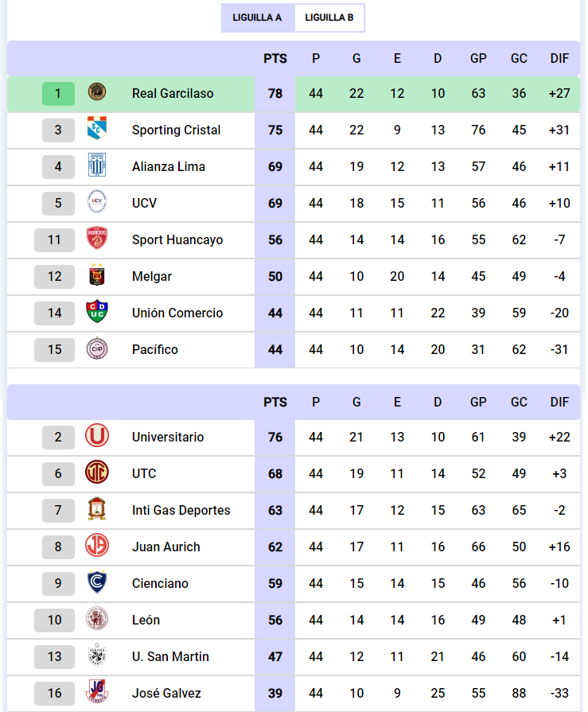
Task: Click the Cienciano shield crest
Action: [97, 583]
